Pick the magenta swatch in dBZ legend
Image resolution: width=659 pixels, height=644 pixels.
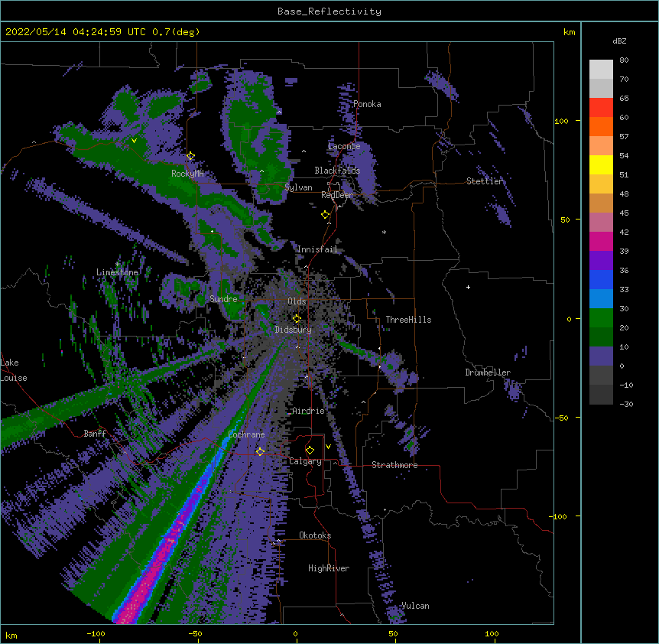(601, 241)
